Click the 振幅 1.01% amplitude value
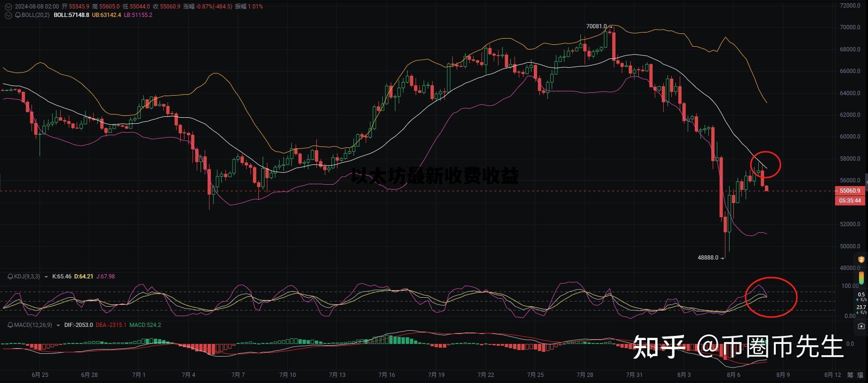This screenshot has width=868, height=383. tap(249, 7)
